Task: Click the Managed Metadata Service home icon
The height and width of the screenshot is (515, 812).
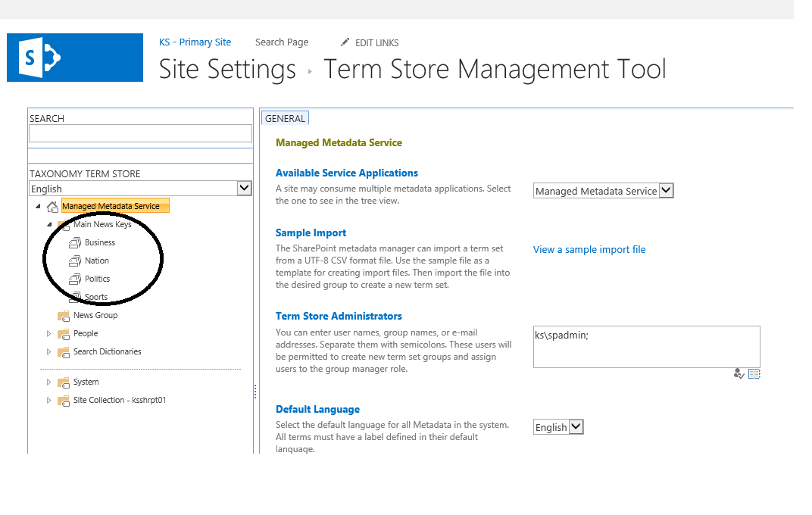Action: pyautogui.click(x=52, y=207)
